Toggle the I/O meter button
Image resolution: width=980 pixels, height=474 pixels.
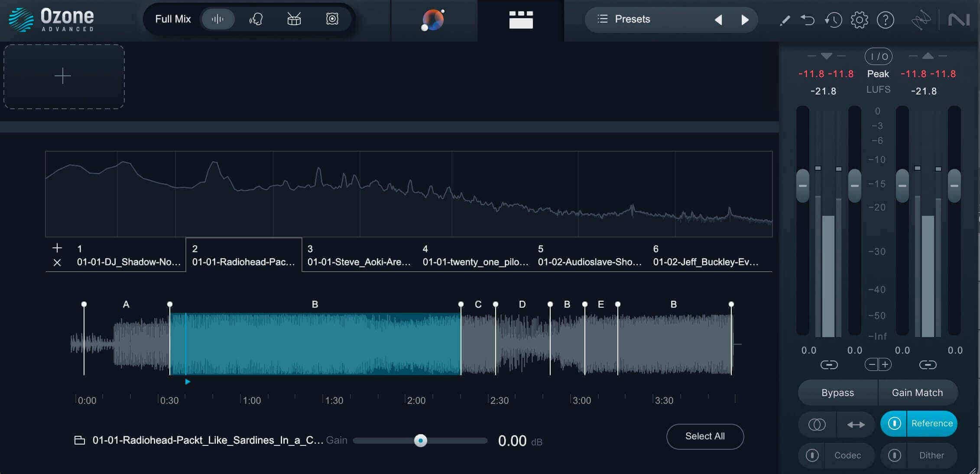[878, 56]
